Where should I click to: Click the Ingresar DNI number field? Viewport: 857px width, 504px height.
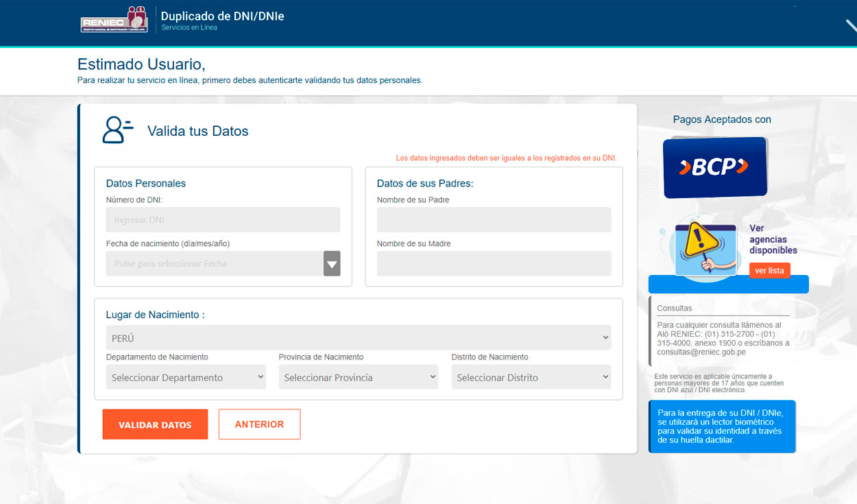[223, 220]
